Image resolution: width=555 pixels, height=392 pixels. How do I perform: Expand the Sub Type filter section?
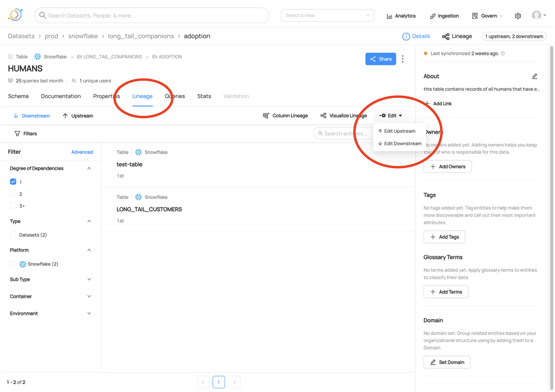click(x=89, y=279)
